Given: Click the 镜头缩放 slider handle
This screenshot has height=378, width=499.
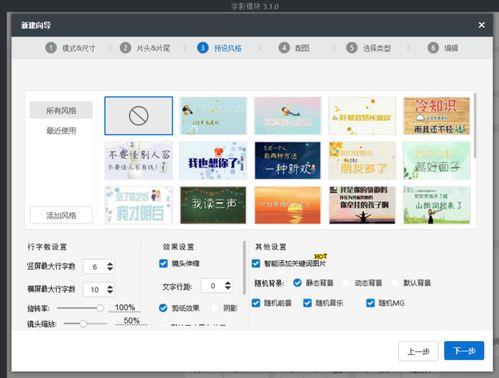Looking at the screenshot, I should pos(83,323).
